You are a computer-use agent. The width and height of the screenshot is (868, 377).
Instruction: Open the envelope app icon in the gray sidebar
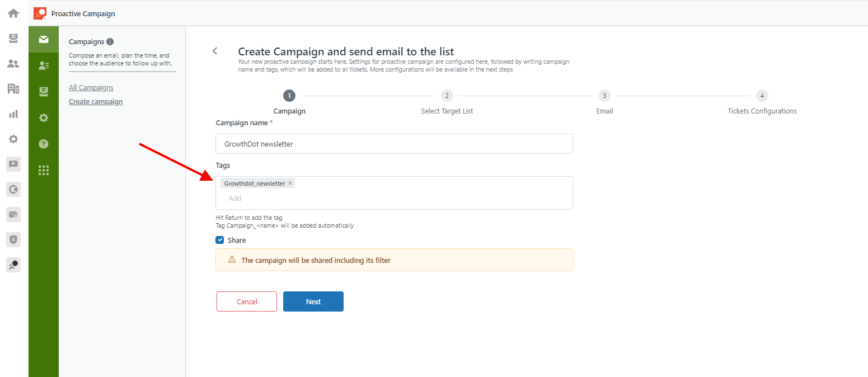pos(13,214)
